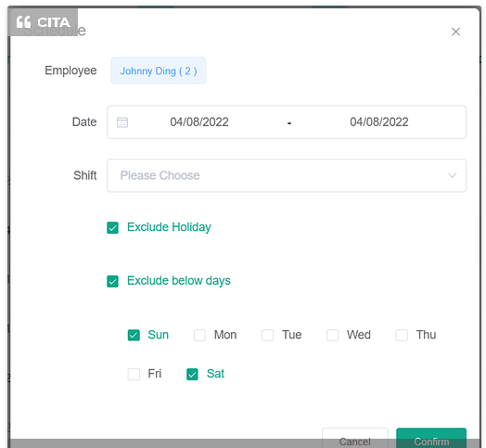The width and height of the screenshot is (486, 448).
Task: Uncheck the Exclude Holiday checkbox
Action: 112,227
